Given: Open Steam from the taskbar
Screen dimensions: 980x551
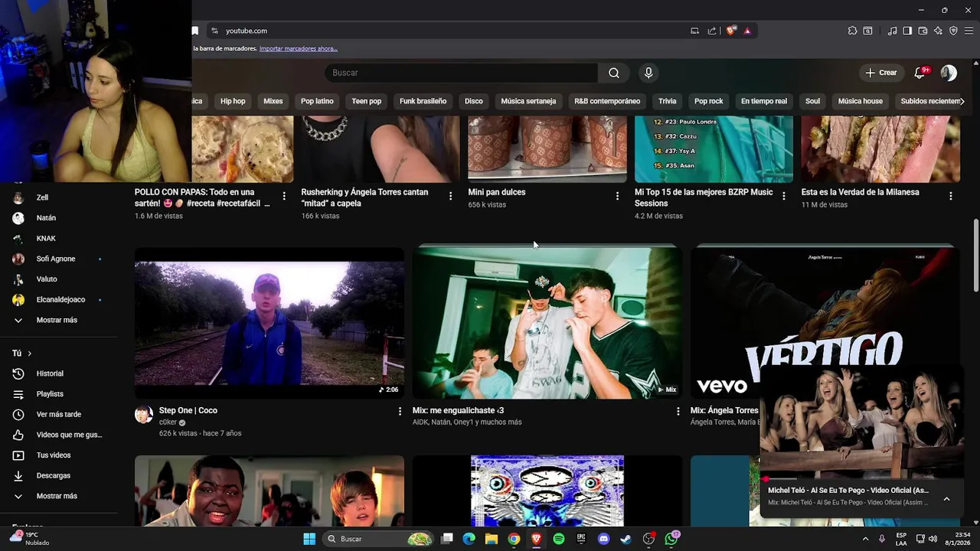Looking at the screenshot, I should pyautogui.click(x=626, y=539).
